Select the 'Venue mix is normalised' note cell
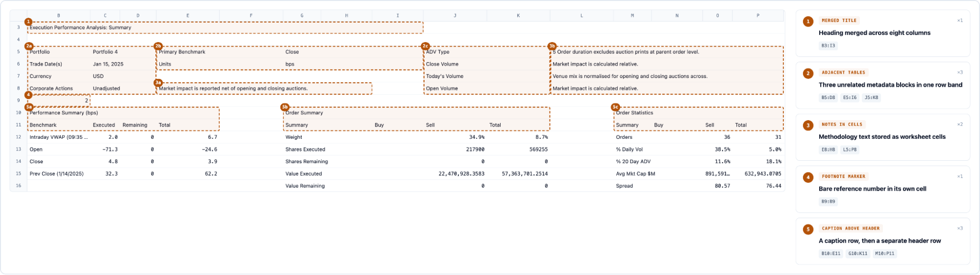 [x=667, y=76]
